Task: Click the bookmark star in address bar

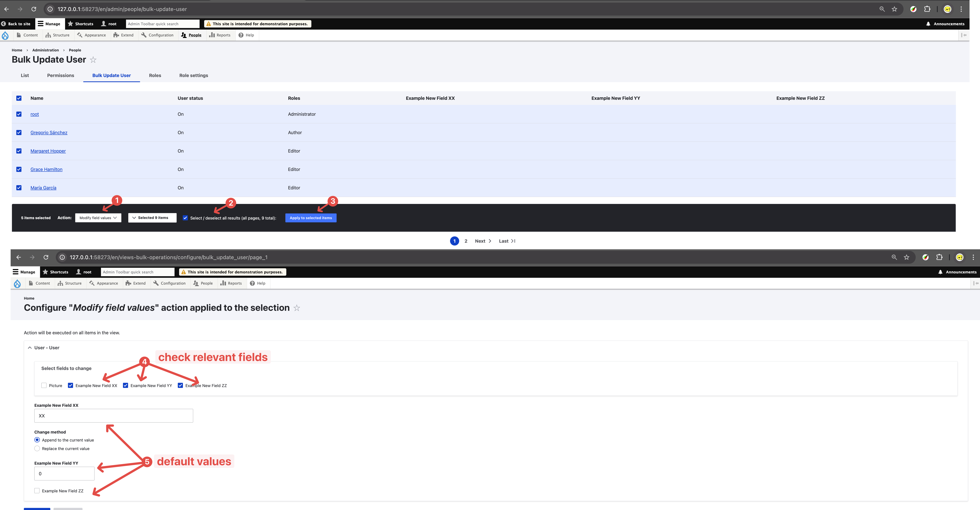Action: click(894, 9)
